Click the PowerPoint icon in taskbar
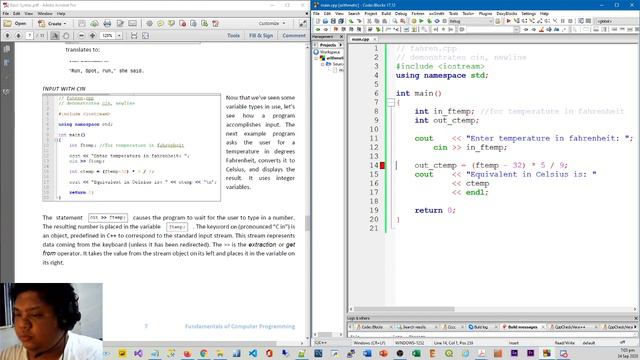640x360 pixels. click(x=383, y=353)
